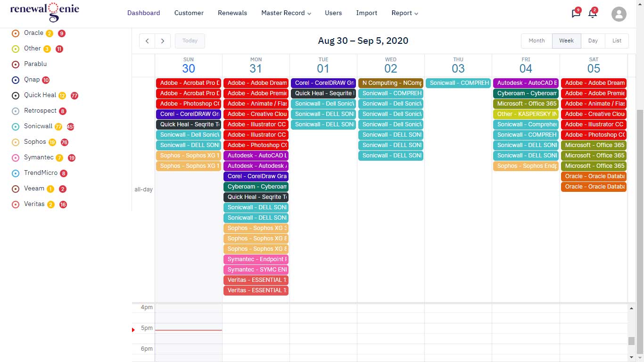The width and height of the screenshot is (644, 362).
Task: Expand the Report dropdown menu
Action: click(x=405, y=13)
